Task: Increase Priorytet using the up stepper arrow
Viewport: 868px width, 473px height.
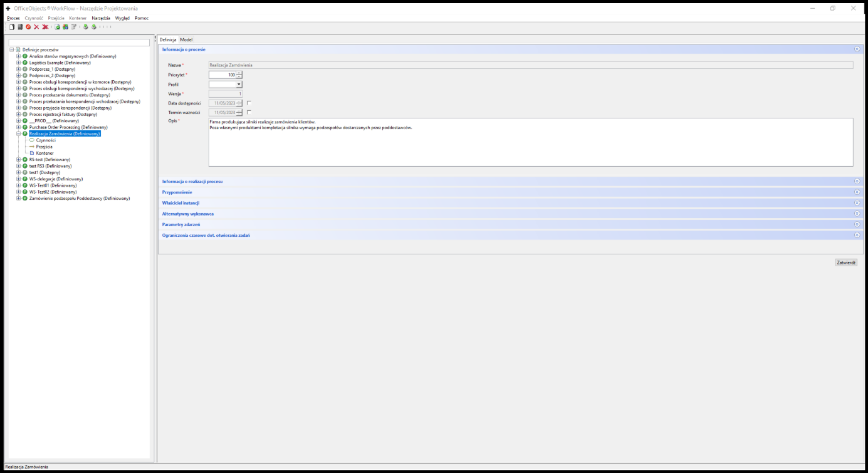Action: click(239, 72)
